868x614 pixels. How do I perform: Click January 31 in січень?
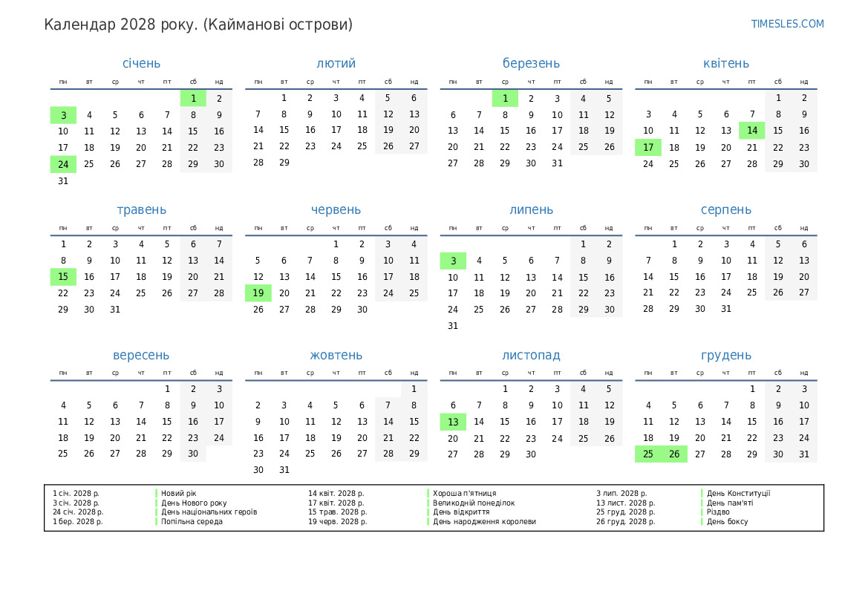[x=63, y=181]
